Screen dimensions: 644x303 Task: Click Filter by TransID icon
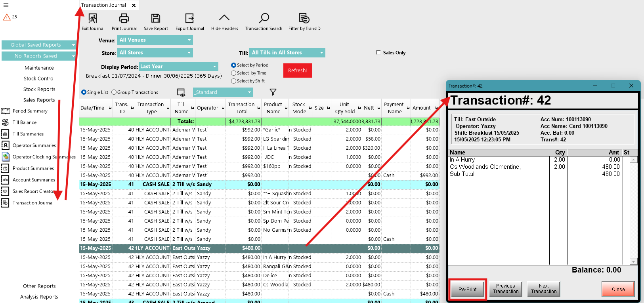(304, 19)
